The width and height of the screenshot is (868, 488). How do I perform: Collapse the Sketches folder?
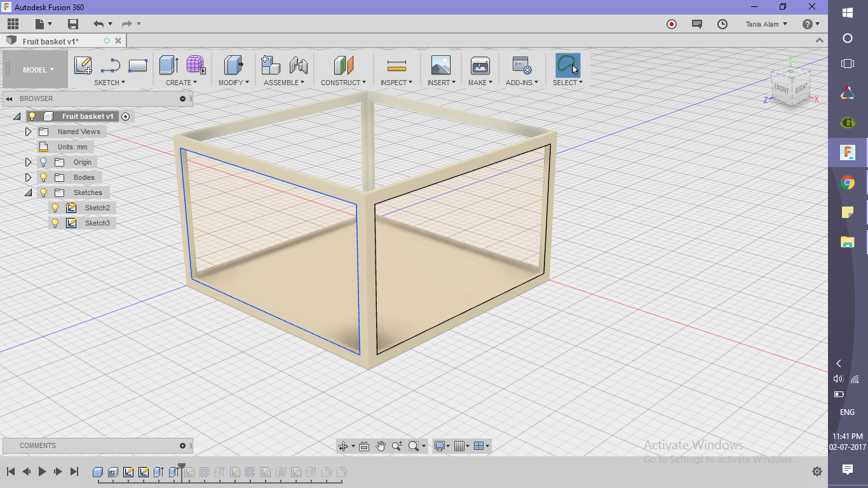[28, 193]
